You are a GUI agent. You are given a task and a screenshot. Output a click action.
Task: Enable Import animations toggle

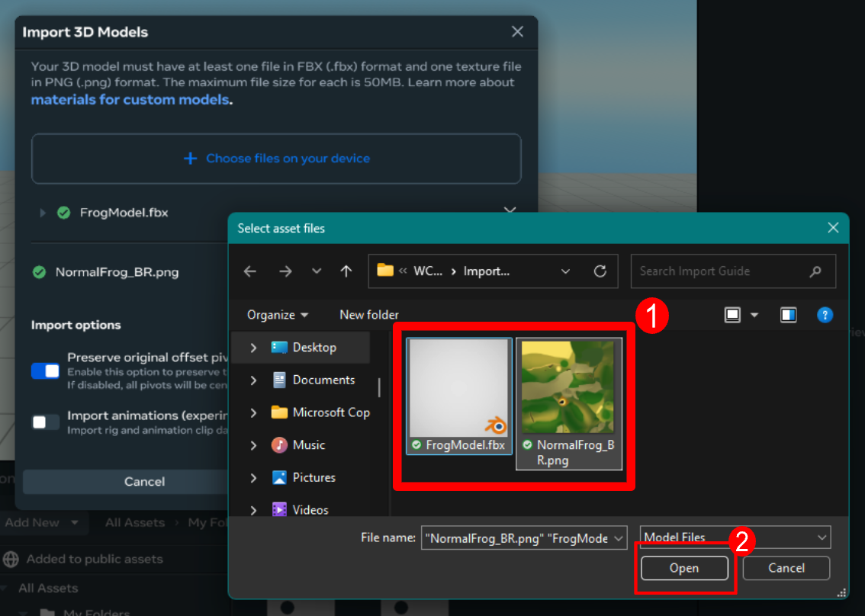click(46, 422)
